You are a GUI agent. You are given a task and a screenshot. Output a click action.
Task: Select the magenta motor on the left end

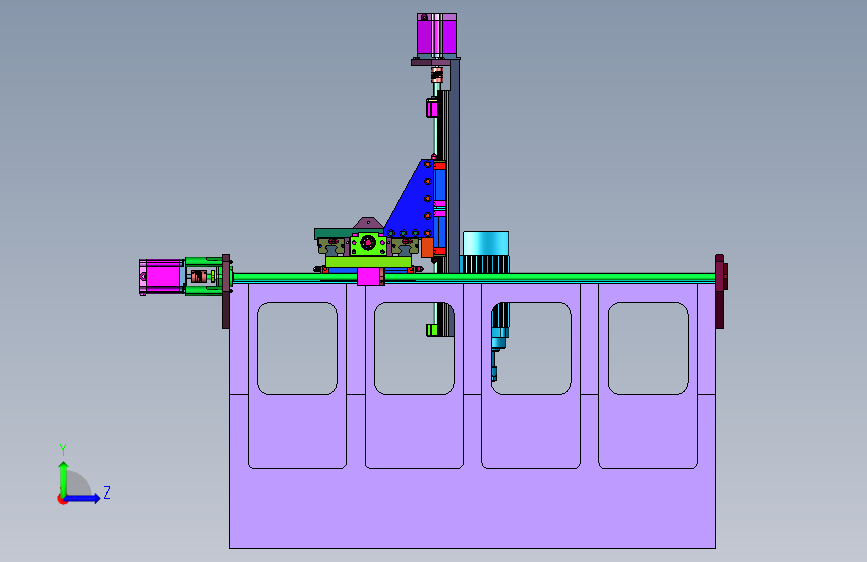[161, 277]
